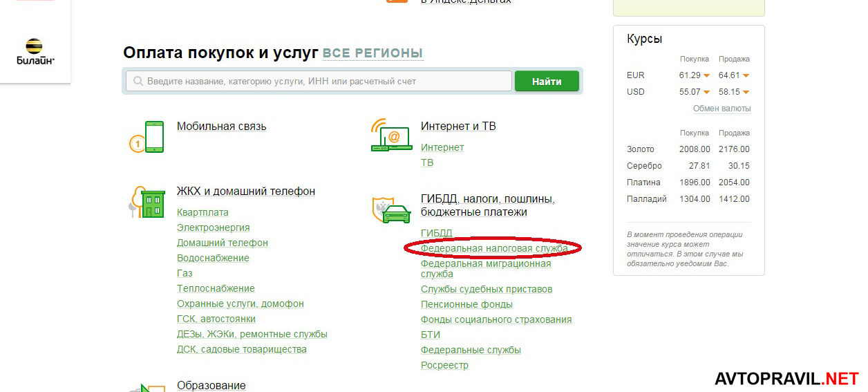Select Квартплата link
This screenshot has height=392, width=868.
click(x=202, y=212)
